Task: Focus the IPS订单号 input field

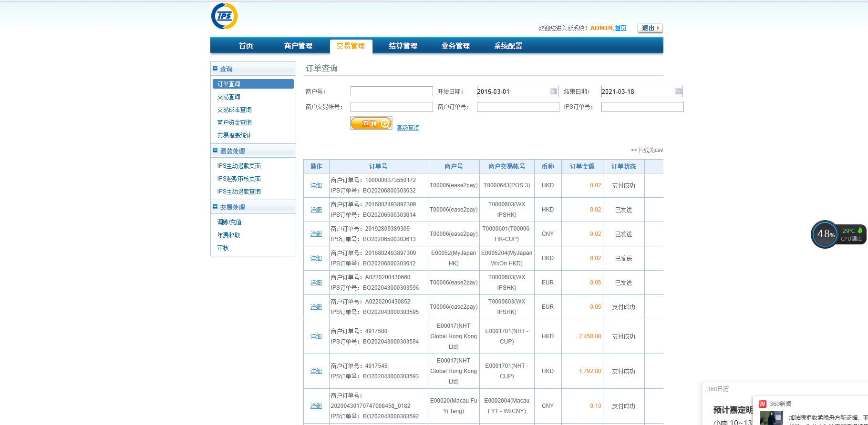Action: click(x=642, y=107)
